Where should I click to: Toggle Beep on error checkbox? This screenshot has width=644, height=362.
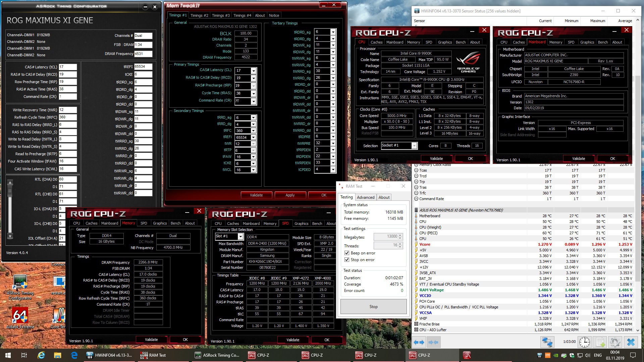347,253
